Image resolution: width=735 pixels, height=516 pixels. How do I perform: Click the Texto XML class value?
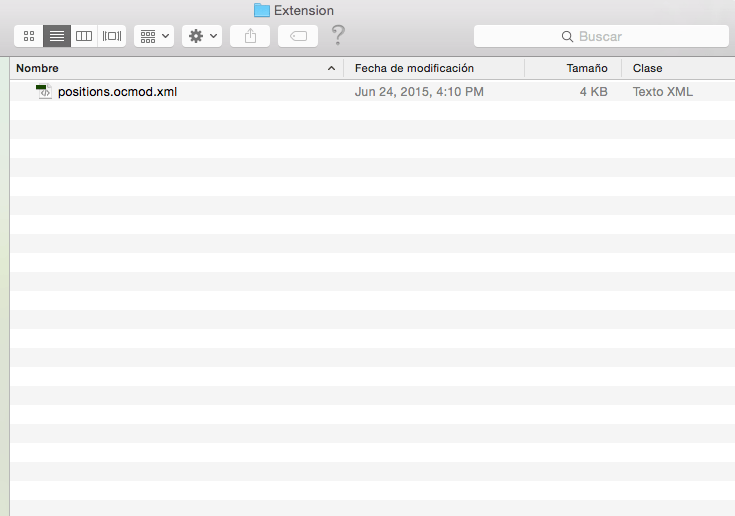point(663,92)
